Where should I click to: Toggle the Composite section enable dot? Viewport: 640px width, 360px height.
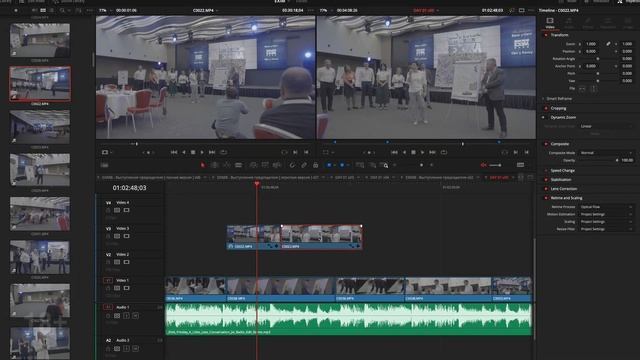coord(546,144)
